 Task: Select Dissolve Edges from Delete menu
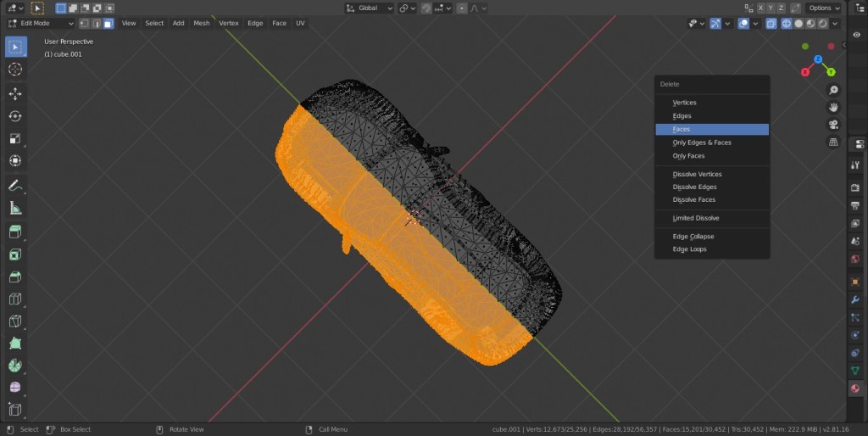tap(694, 187)
